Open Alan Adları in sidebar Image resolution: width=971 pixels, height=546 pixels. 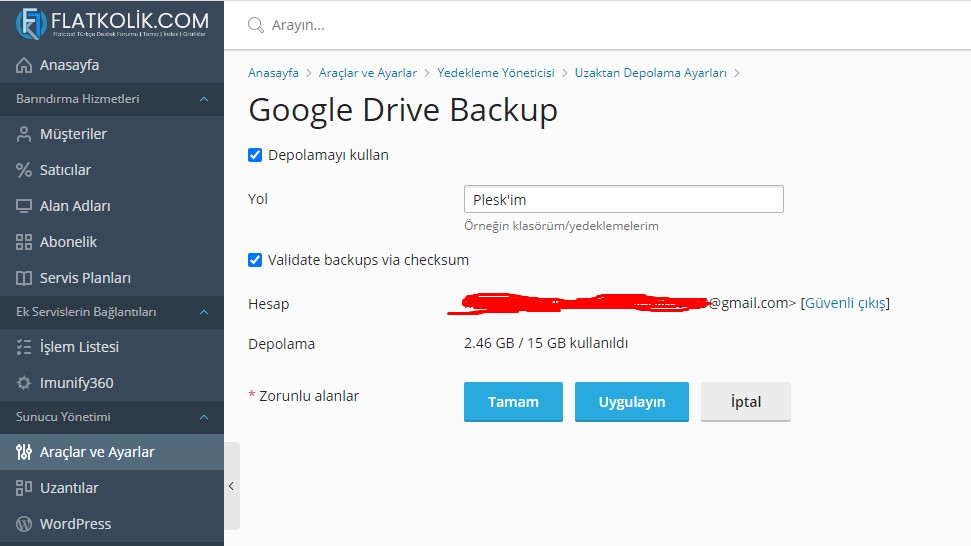(112, 206)
